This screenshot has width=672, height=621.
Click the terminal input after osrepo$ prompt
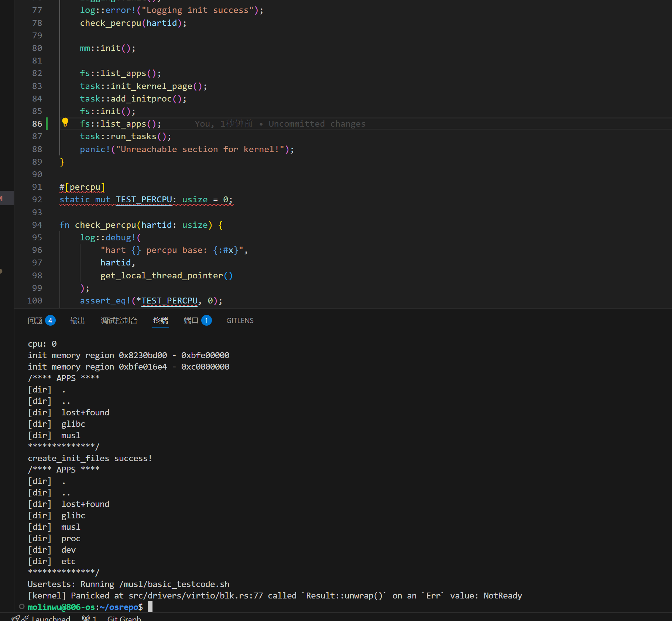click(150, 607)
